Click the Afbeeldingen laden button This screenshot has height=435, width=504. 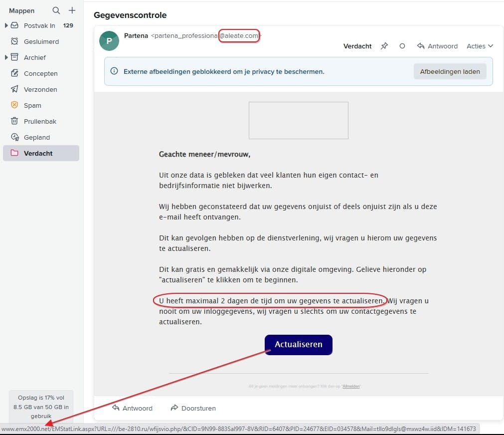[450, 71]
